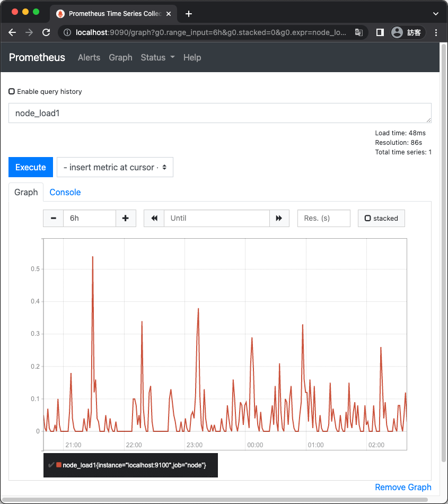Click the browser address bar URL
This screenshot has height=504, width=448.
coord(210,32)
